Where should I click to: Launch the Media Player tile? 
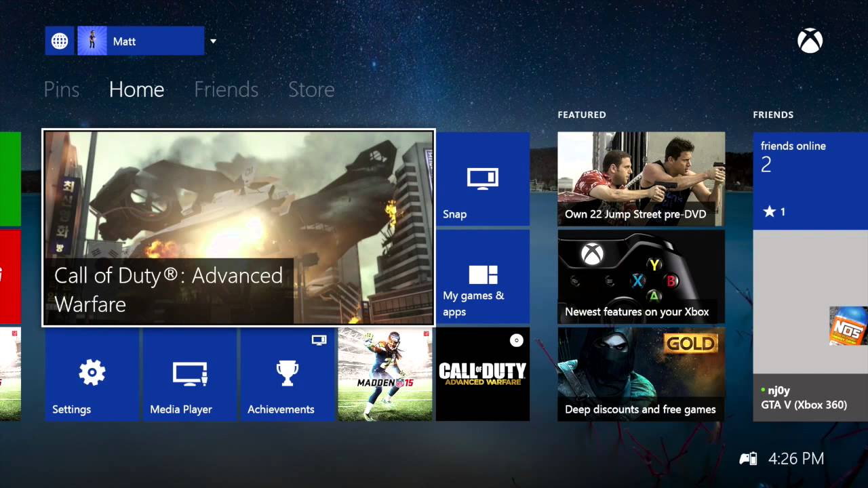point(190,374)
